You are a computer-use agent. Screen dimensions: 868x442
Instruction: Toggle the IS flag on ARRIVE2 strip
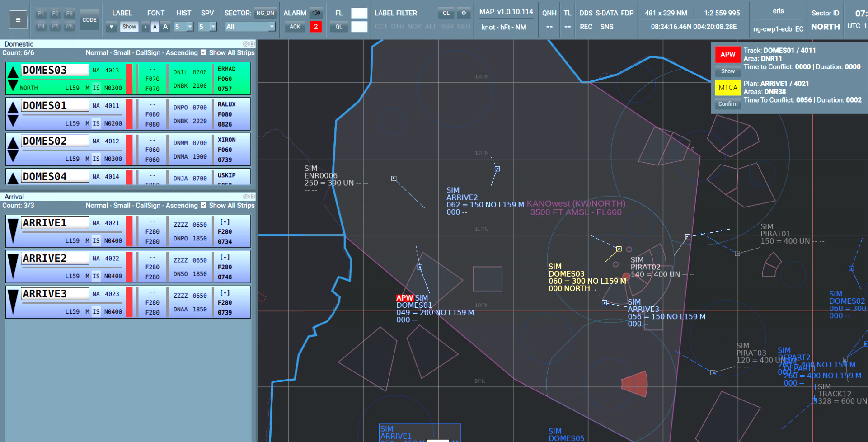tap(96, 276)
